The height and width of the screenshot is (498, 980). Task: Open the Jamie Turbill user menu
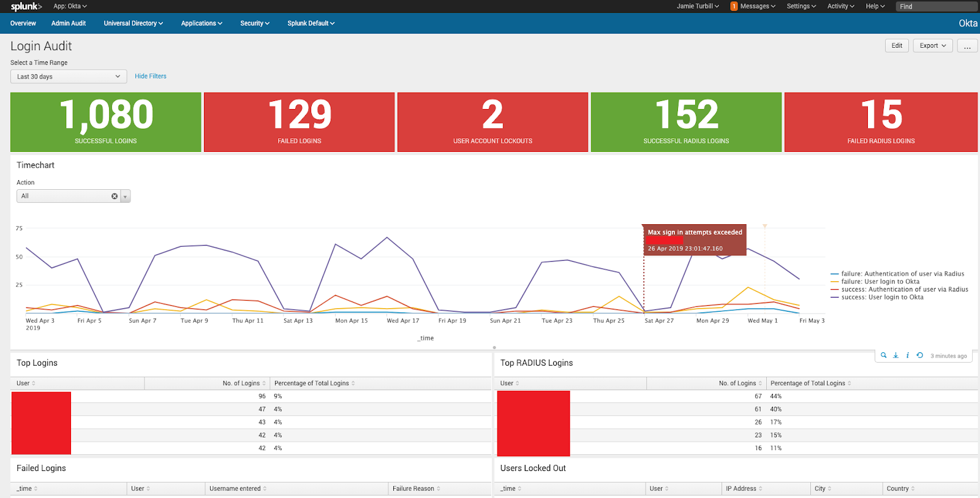698,6
